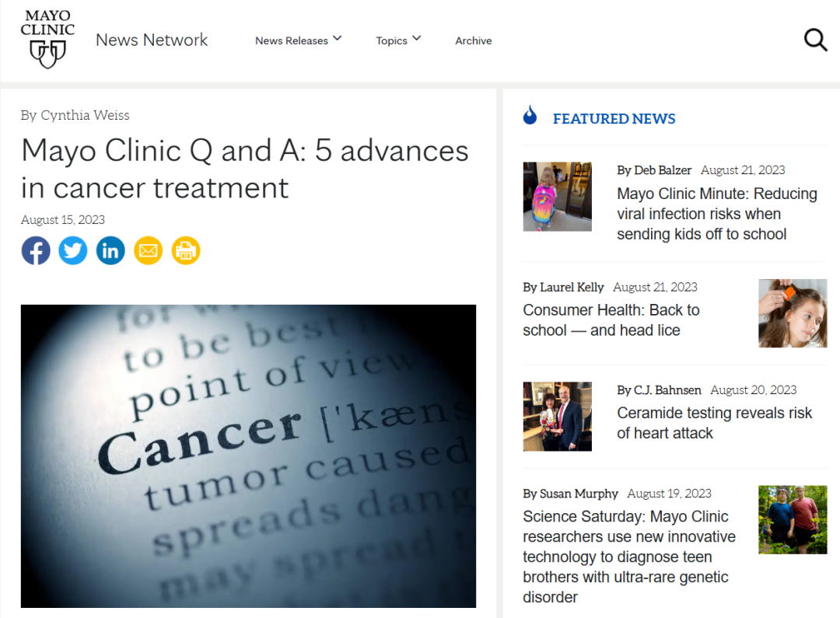The width and height of the screenshot is (840, 618).
Task: Open author Susan Murphy's link
Action: click(x=579, y=493)
